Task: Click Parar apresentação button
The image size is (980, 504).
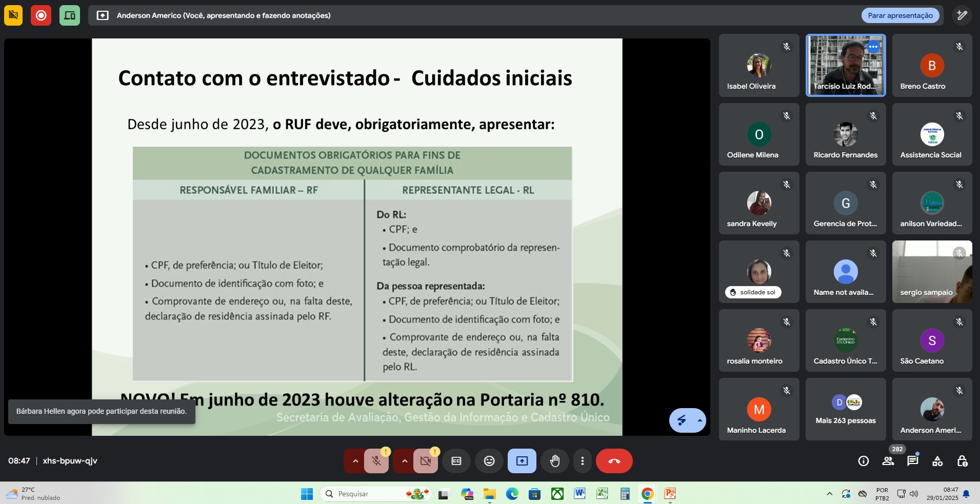Action: 900,15
